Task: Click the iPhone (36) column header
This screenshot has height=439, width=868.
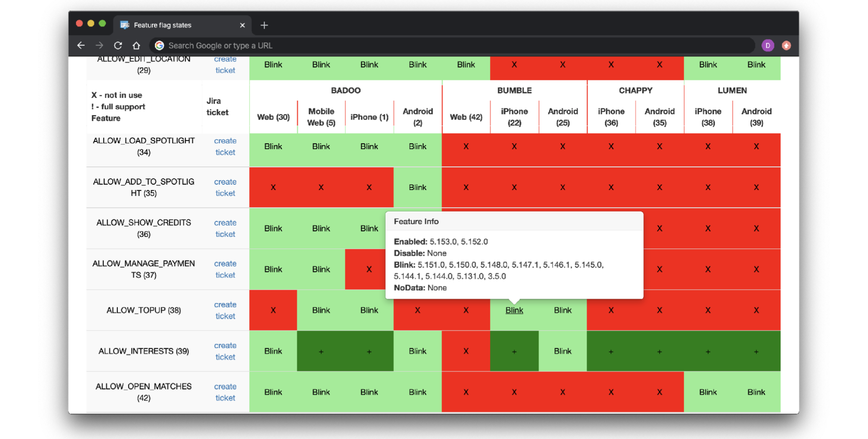Action: click(611, 117)
